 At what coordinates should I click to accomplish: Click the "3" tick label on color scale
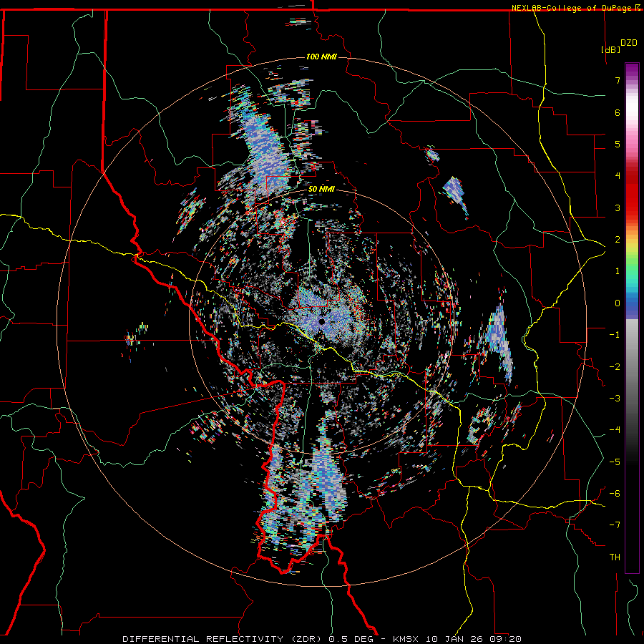(618, 208)
